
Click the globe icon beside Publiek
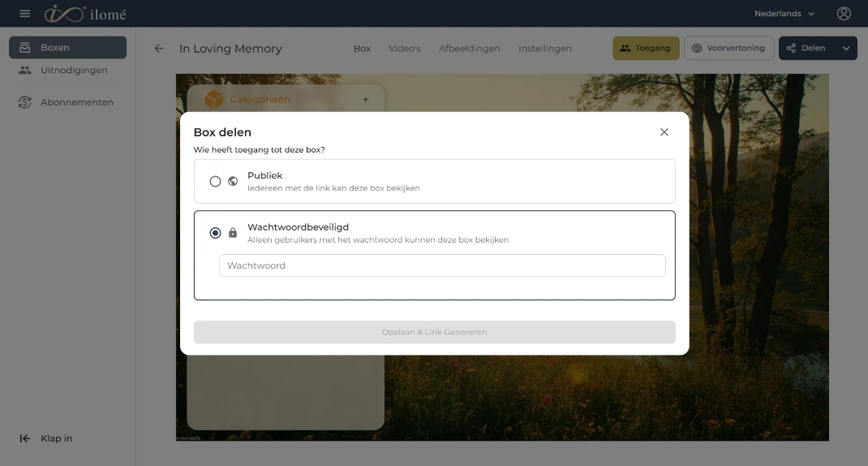pos(233,181)
